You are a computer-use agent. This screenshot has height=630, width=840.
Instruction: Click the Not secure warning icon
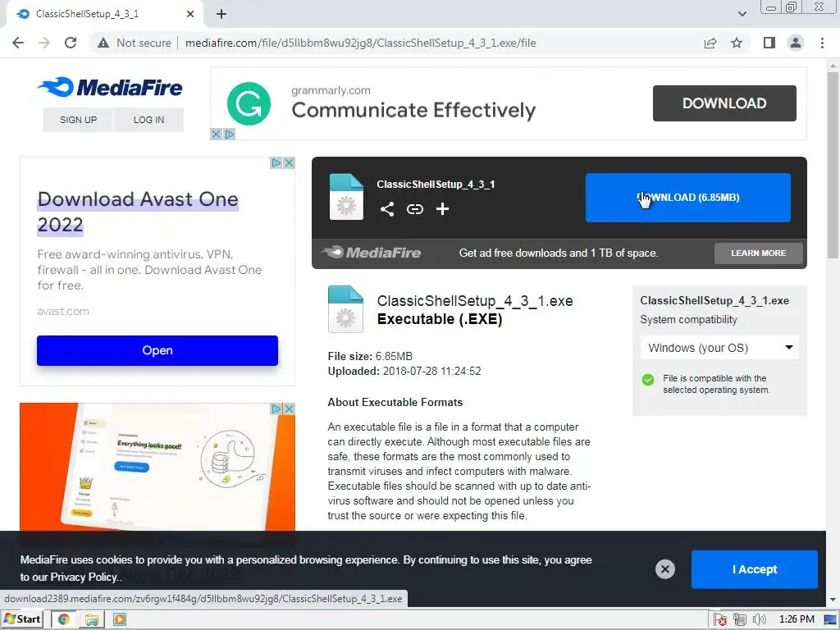103,43
